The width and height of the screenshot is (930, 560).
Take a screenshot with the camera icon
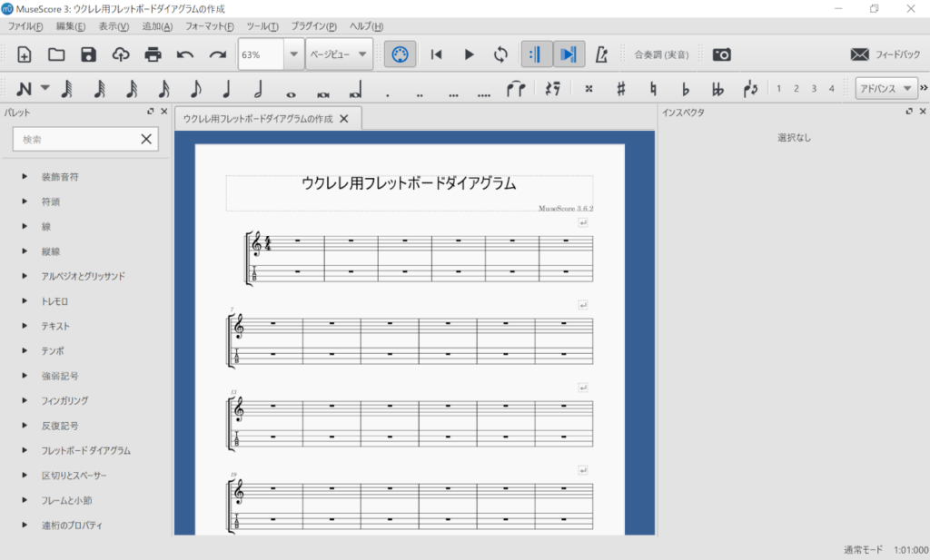coord(721,54)
